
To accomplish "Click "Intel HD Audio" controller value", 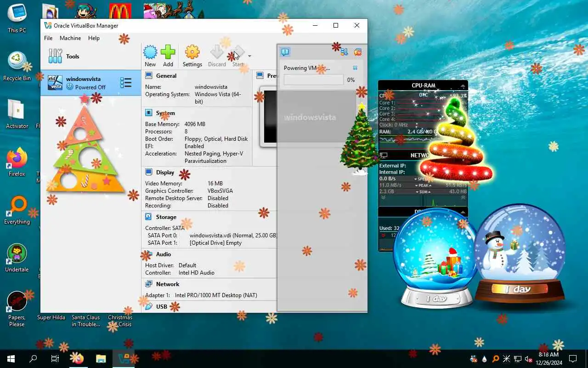I will tap(197, 272).
